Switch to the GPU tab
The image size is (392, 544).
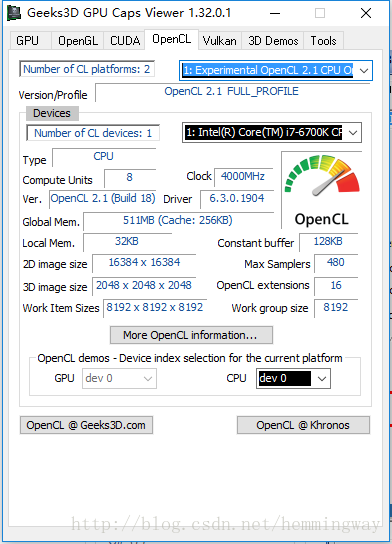pyautogui.click(x=31, y=41)
